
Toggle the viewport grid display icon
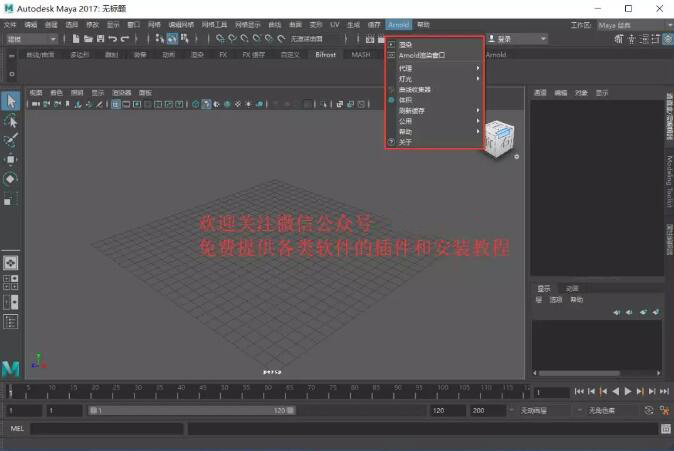click(116, 103)
